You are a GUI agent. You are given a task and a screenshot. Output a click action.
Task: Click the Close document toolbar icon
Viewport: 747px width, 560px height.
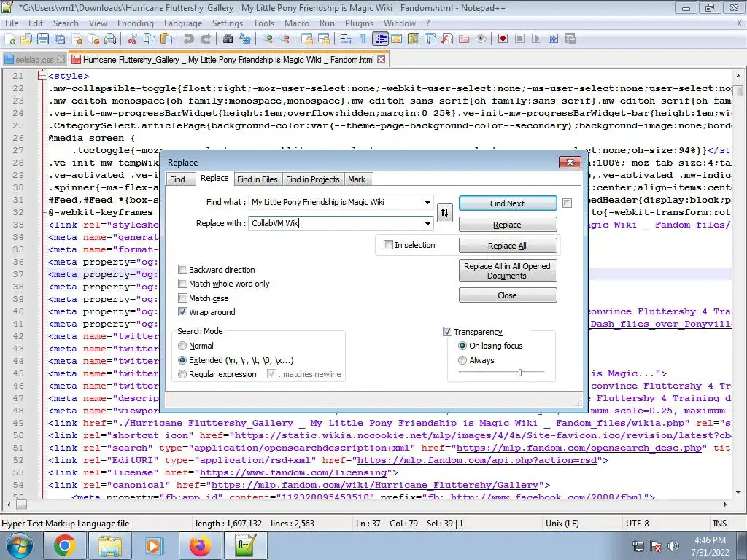click(77, 39)
